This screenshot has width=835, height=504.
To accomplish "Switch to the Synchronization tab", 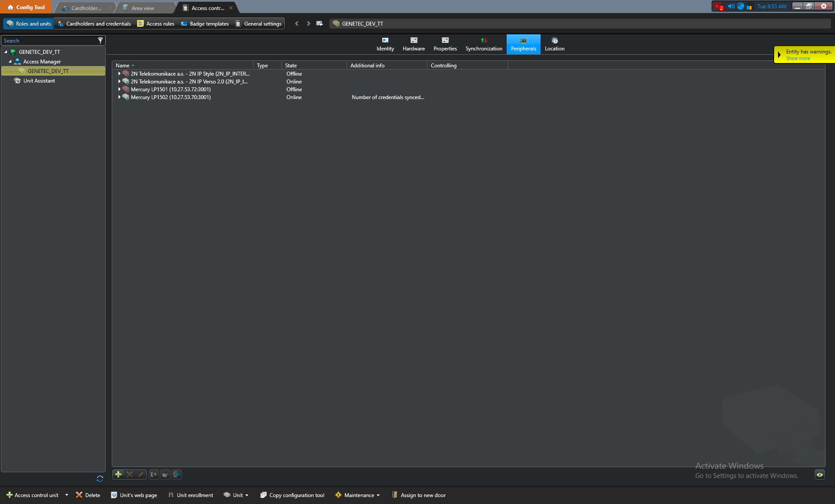I will 484,44.
